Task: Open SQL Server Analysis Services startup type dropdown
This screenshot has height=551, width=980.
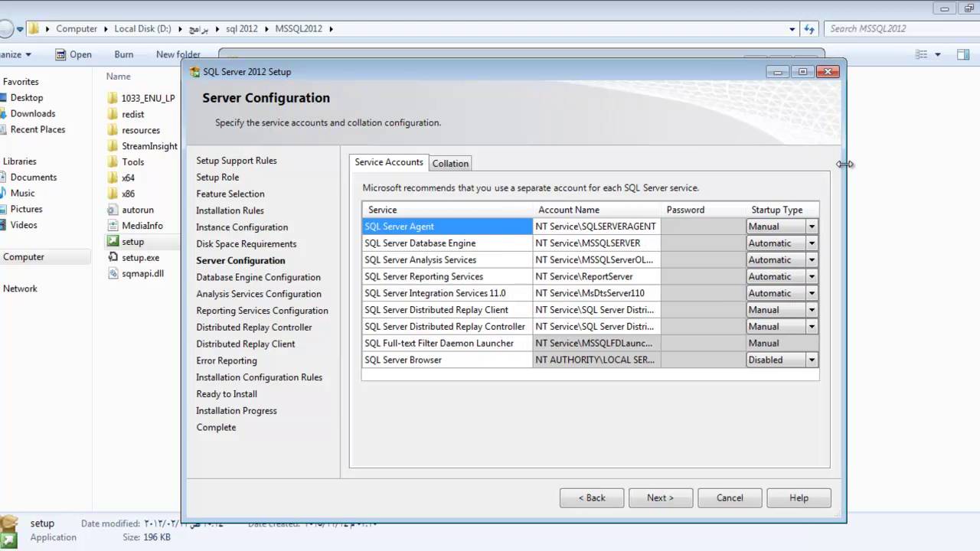Action: pos(812,260)
